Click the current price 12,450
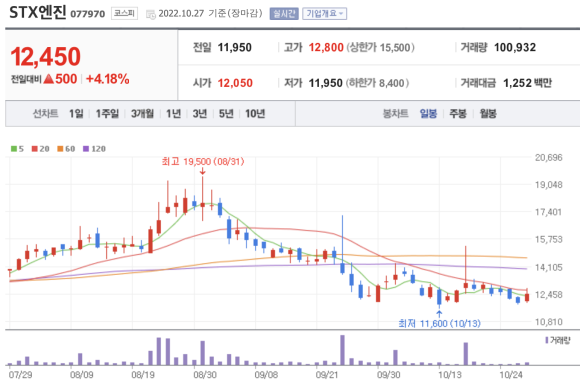 click(x=45, y=57)
